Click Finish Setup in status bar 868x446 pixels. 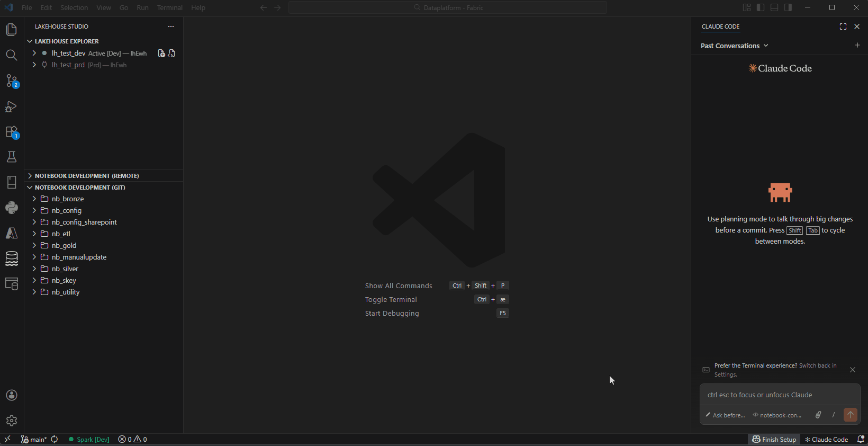[774, 439]
